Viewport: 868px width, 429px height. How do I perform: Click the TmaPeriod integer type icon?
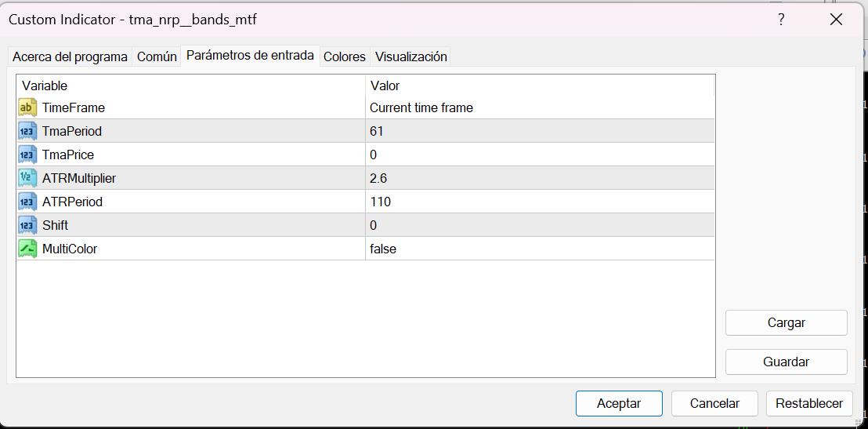click(27, 131)
